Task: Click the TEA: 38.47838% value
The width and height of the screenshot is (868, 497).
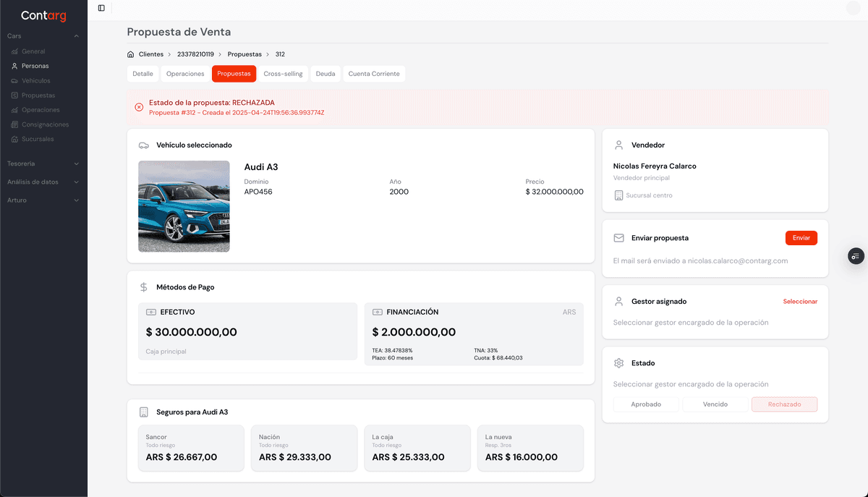Action: 392,350
